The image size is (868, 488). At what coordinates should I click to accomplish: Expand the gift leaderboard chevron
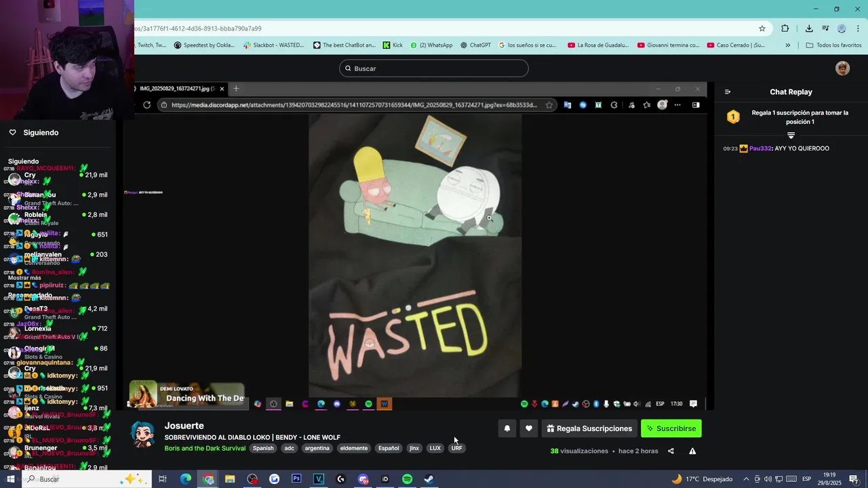tap(791, 136)
